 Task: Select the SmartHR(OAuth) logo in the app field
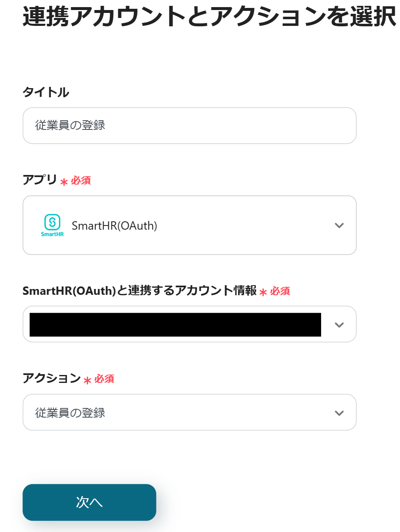pos(52,224)
